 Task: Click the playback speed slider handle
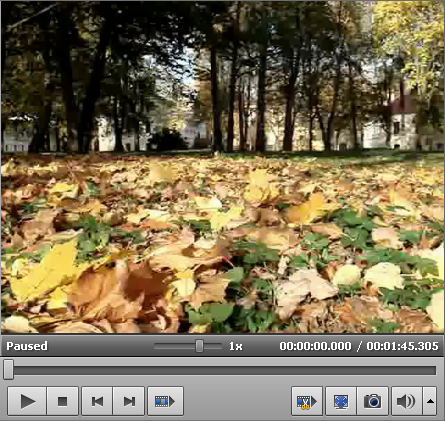coord(199,346)
